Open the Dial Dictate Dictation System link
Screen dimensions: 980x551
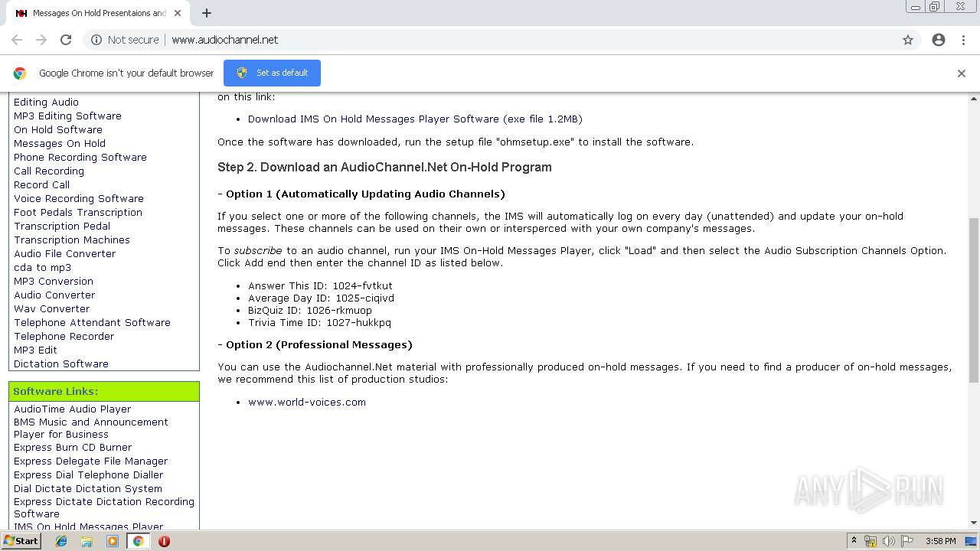[x=88, y=488]
